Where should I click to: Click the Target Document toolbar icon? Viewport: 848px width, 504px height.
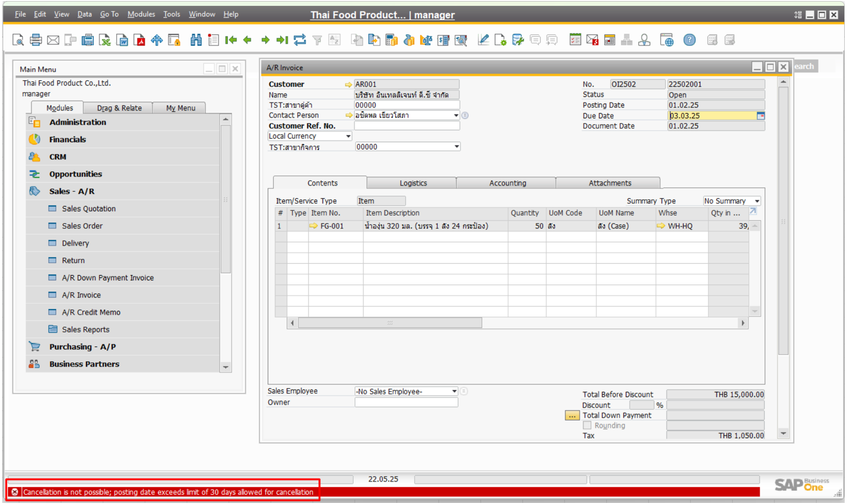click(374, 40)
